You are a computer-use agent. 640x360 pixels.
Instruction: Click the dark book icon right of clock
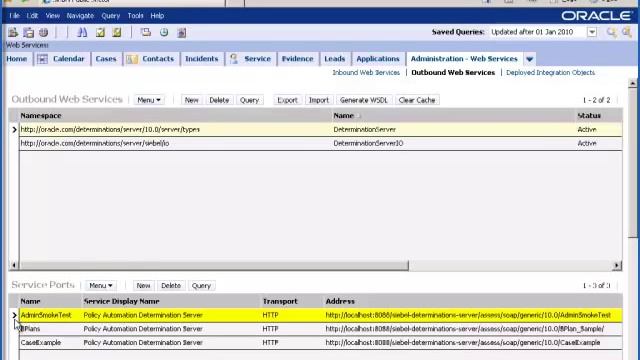182,33
